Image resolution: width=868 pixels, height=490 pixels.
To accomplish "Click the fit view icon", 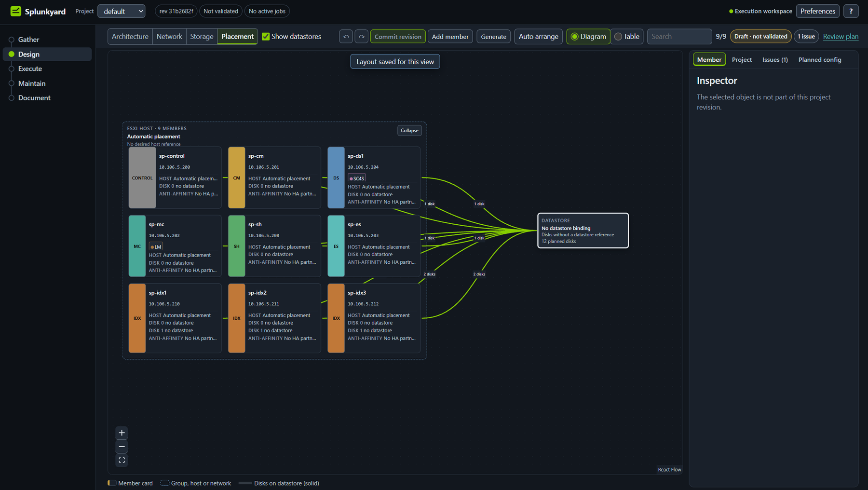I will (x=122, y=461).
